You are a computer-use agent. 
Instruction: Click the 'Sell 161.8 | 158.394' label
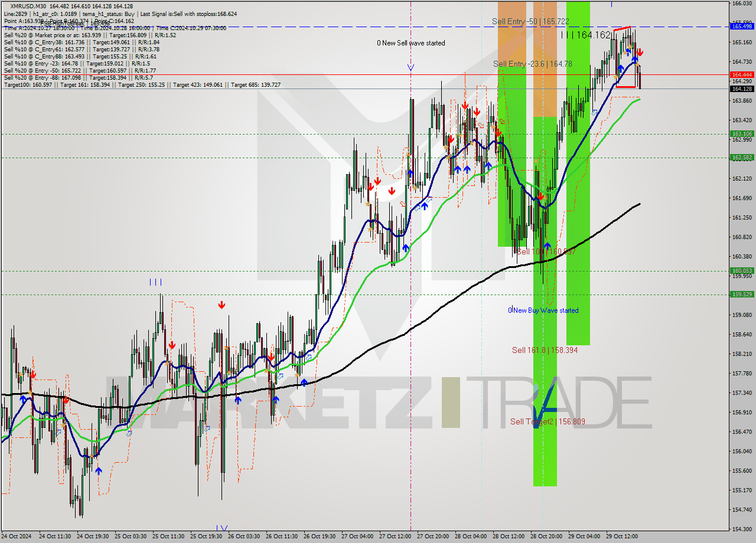[545, 350]
